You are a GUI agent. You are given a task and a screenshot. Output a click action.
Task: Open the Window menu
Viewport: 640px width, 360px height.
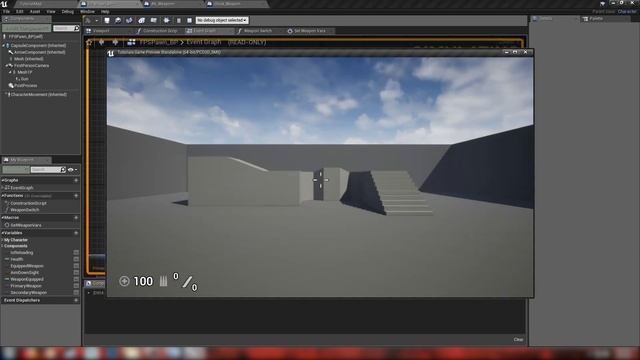pos(87,11)
